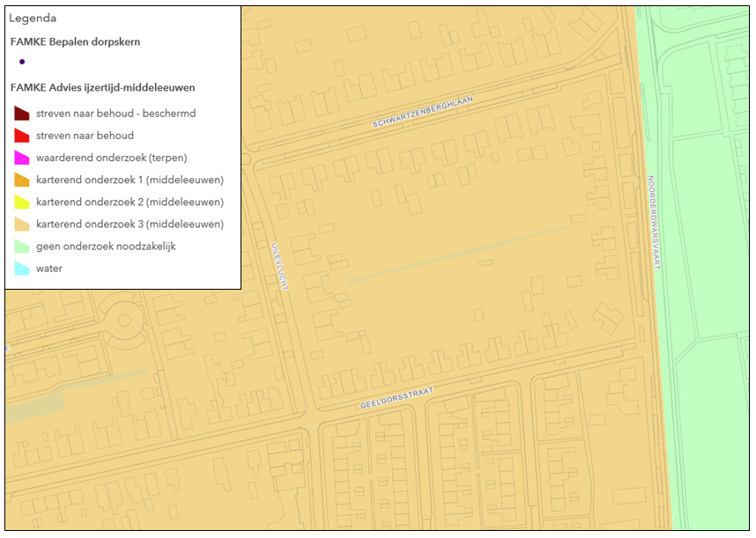This screenshot has height=538, width=756.
Task: Click the purple dorpskern dot symbol
Action: tap(22, 62)
